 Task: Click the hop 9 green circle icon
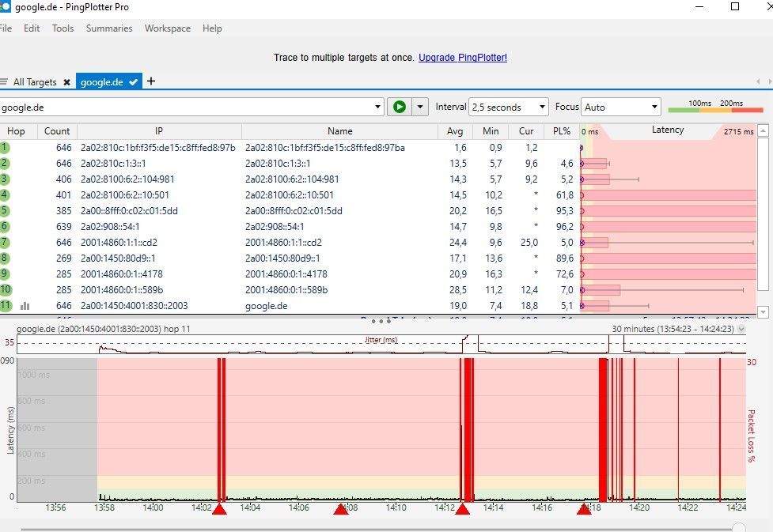[5, 274]
